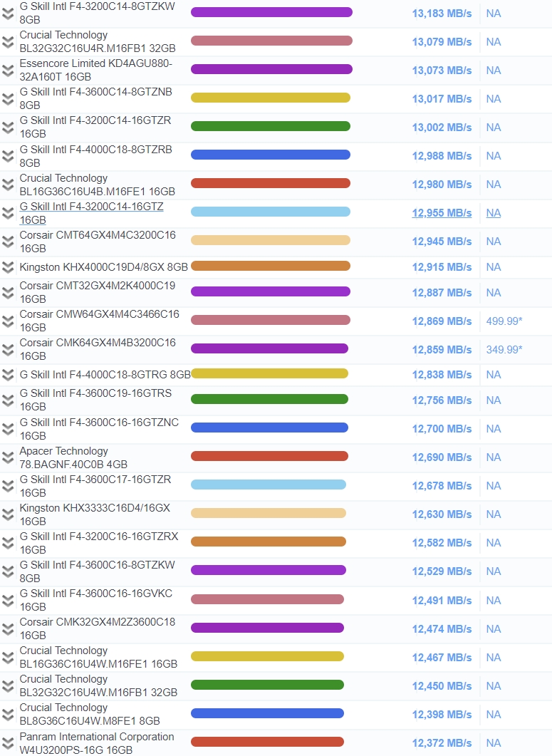
Task: Expand the G Skill F4-3600C16-16GTZNC row chevron
Action: tap(8, 429)
